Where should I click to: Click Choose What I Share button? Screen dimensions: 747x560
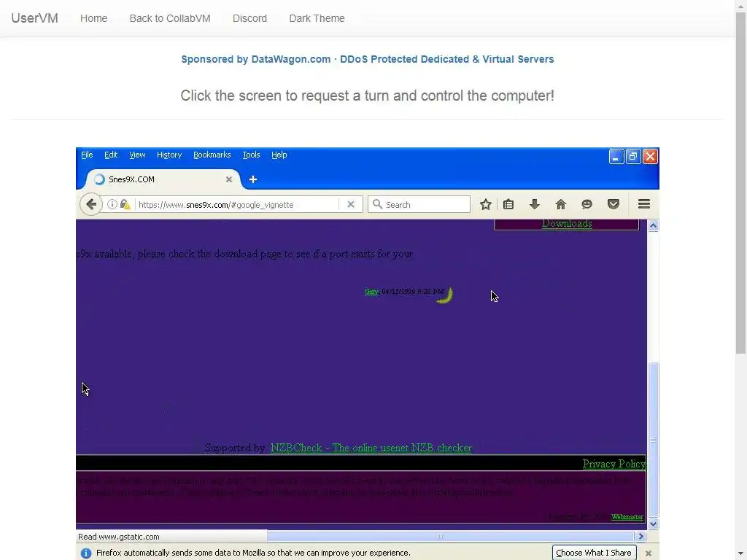click(594, 553)
